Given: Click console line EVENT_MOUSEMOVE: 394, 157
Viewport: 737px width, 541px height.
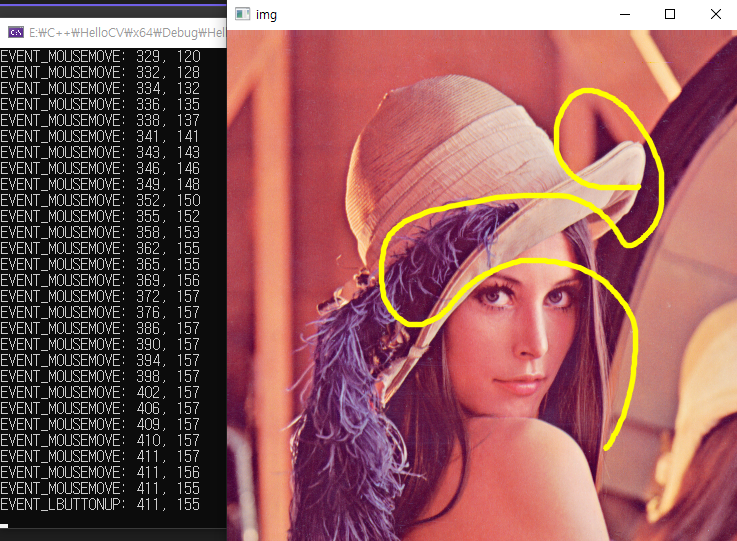Looking at the screenshot, I should [100, 361].
